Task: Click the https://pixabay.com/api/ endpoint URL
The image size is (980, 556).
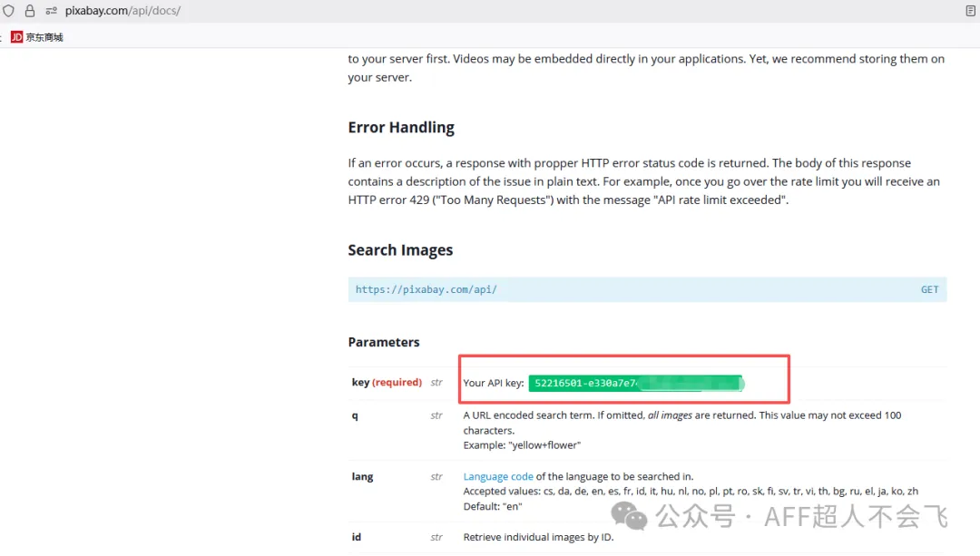Action: pos(426,289)
